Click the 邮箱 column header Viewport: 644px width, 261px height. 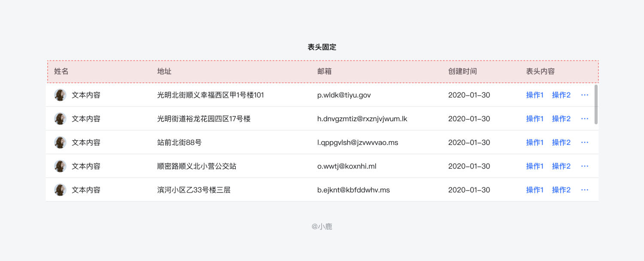[x=325, y=71]
